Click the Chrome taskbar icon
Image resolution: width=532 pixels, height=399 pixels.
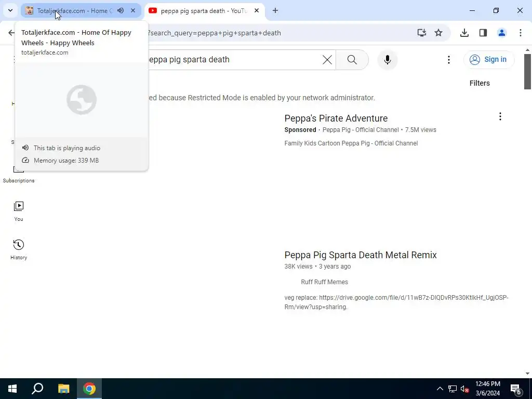[x=89, y=389]
